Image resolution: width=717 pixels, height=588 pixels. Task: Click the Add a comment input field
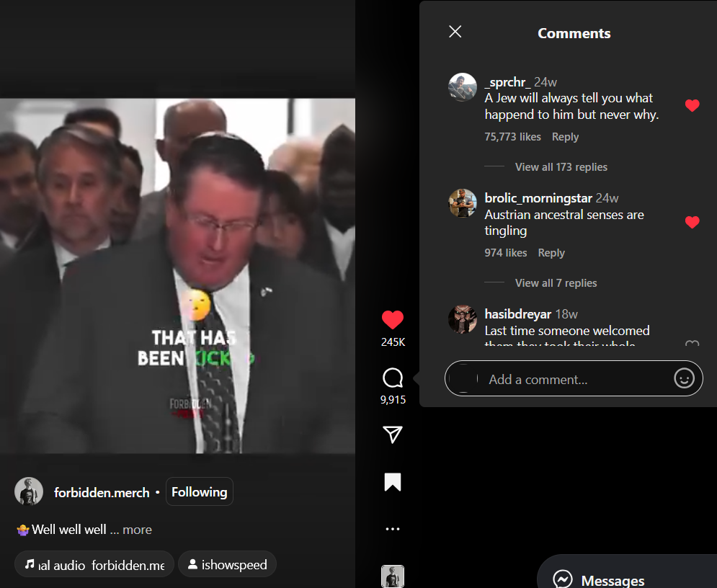(574, 378)
